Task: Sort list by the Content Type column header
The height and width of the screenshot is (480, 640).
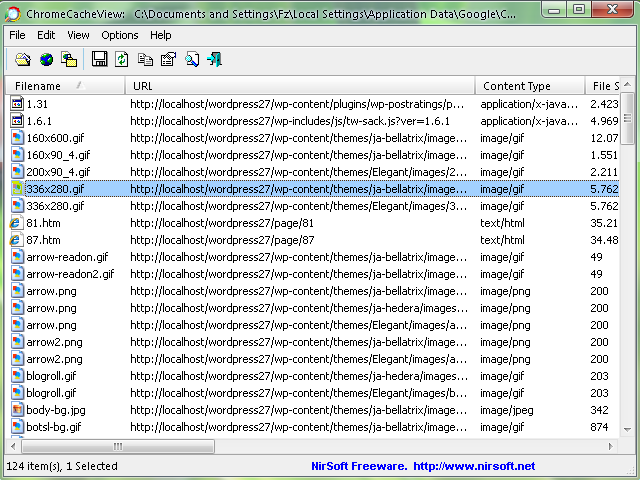Action: click(530, 86)
